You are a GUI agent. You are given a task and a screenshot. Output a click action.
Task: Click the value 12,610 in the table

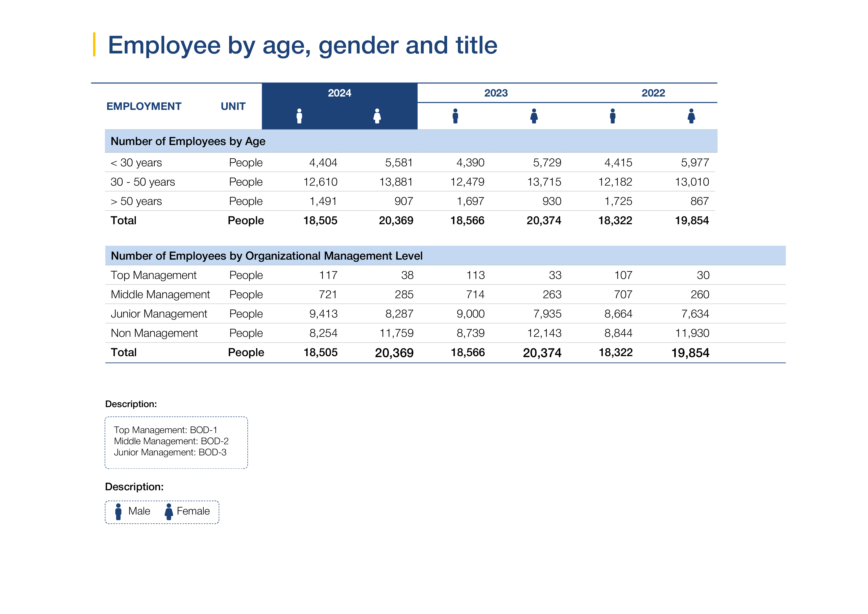[x=320, y=182]
